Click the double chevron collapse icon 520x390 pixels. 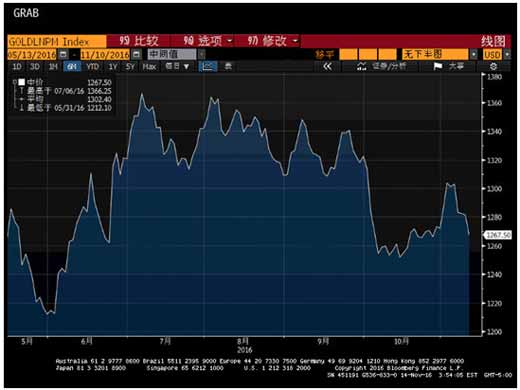327,66
